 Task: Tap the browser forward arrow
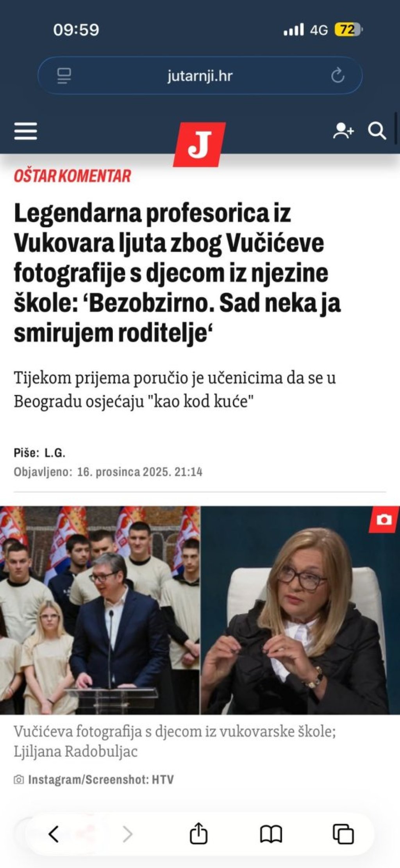[127, 834]
